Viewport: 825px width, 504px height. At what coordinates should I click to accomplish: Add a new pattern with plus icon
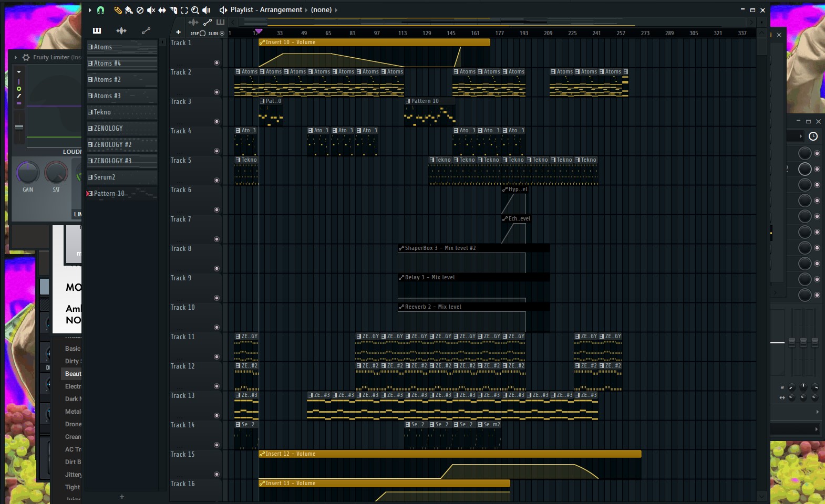tap(178, 32)
